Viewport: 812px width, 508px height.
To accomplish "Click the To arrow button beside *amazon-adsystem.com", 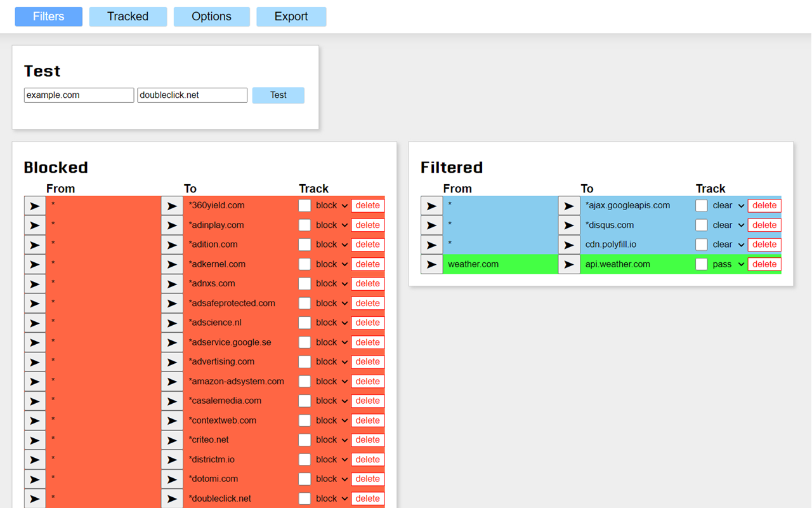I will click(x=172, y=382).
